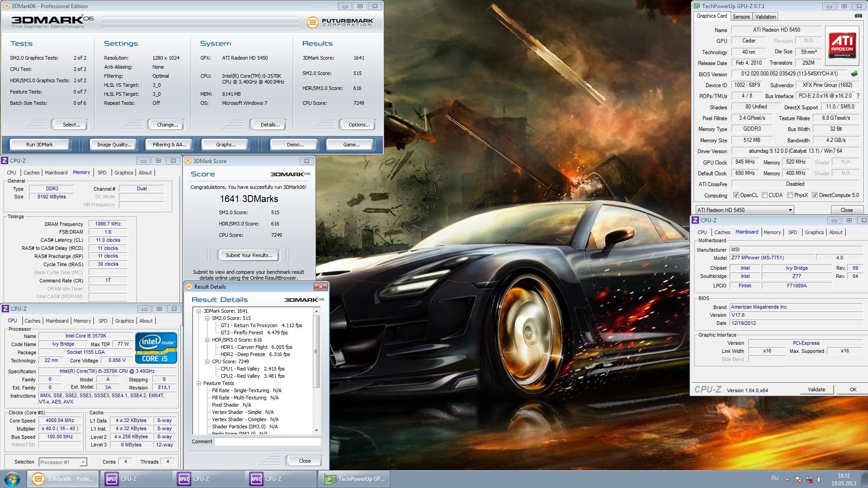The height and width of the screenshot is (488, 868).
Task: Click the Graphs... button
Action: point(226,145)
